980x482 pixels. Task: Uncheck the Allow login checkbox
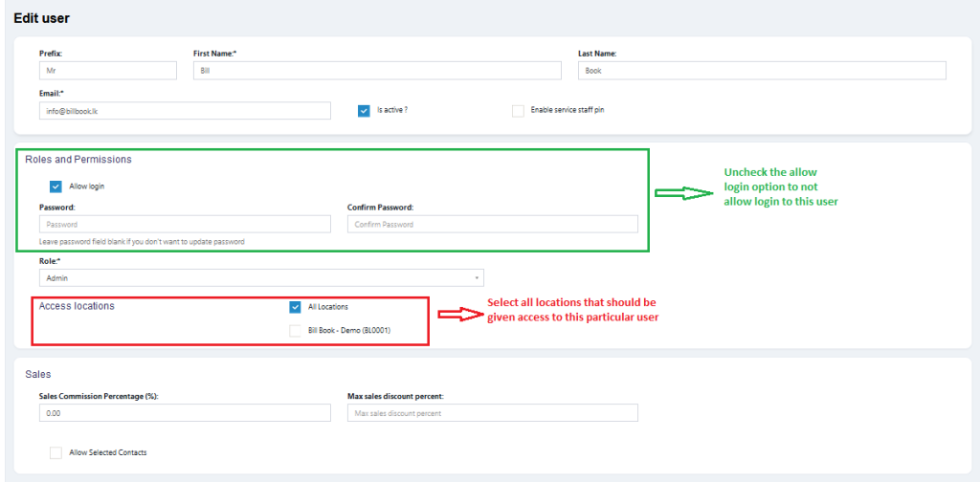click(x=56, y=186)
